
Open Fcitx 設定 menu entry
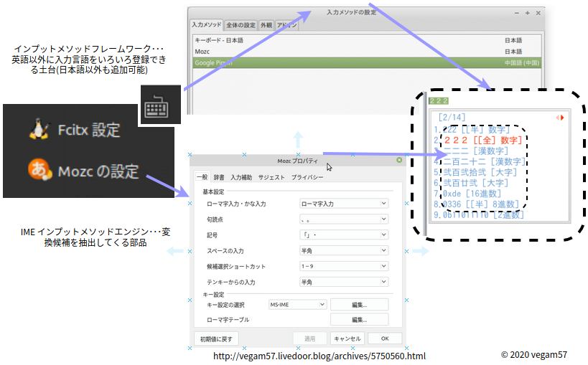tap(88, 130)
